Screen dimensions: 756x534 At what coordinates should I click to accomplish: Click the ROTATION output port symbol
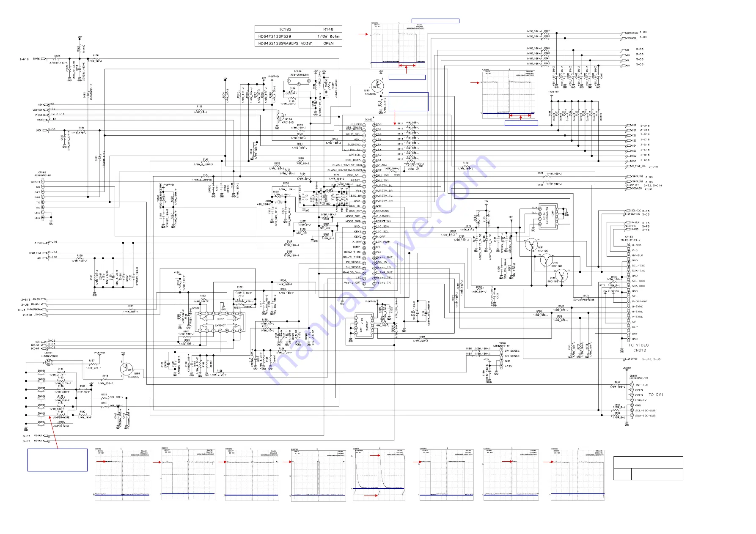click(x=624, y=33)
